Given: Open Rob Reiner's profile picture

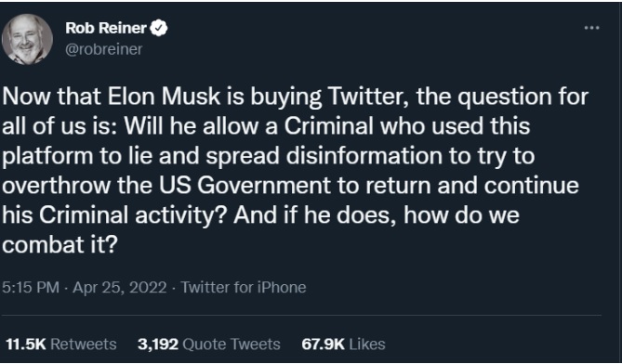Looking at the screenshot, I should [x=27, y=39].
